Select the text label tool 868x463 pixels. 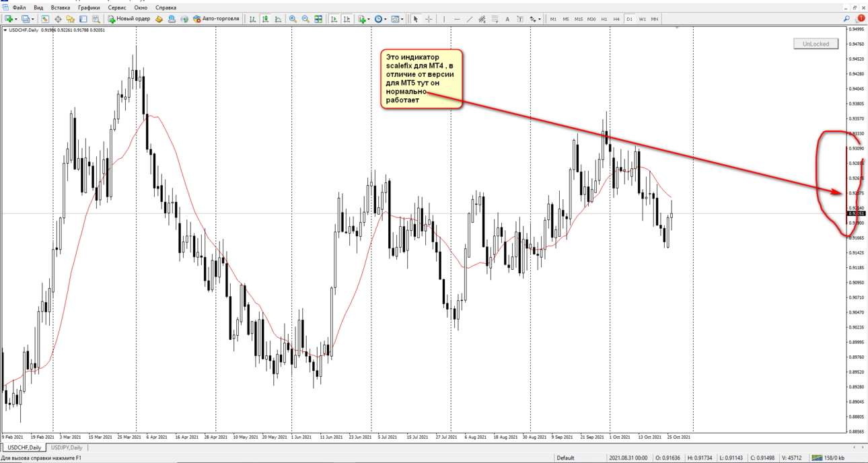(520, 19)
